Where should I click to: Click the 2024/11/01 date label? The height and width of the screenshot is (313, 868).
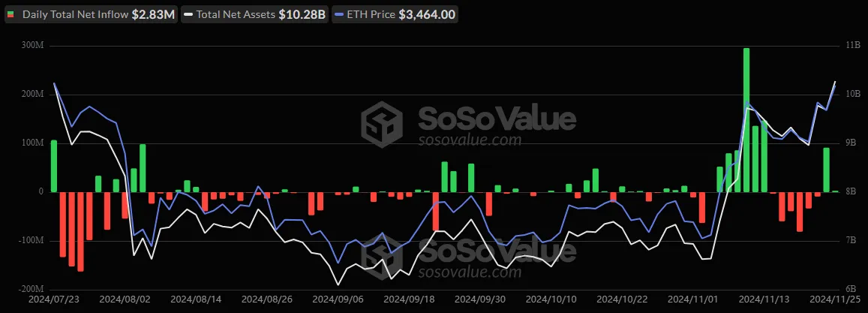click(x=693, y=299)
